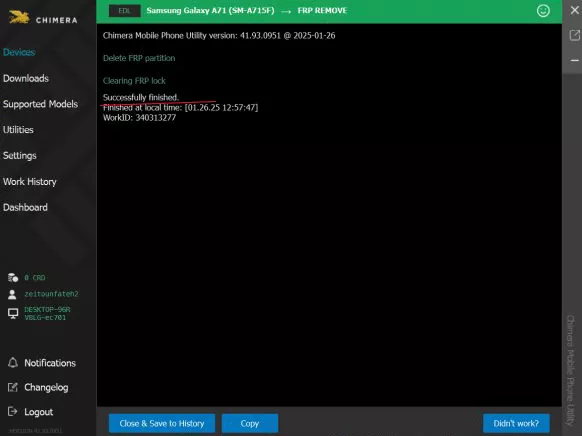Click the pop-out window icon

point(574,35)
